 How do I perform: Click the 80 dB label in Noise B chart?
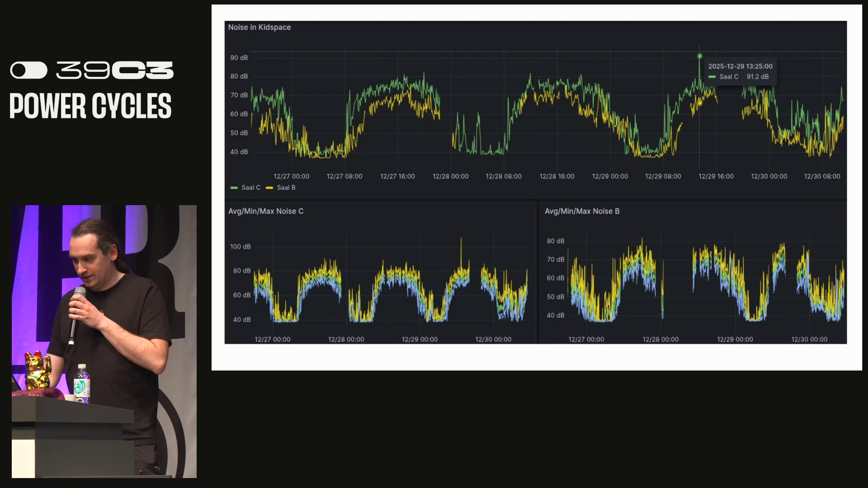[555, 241]
